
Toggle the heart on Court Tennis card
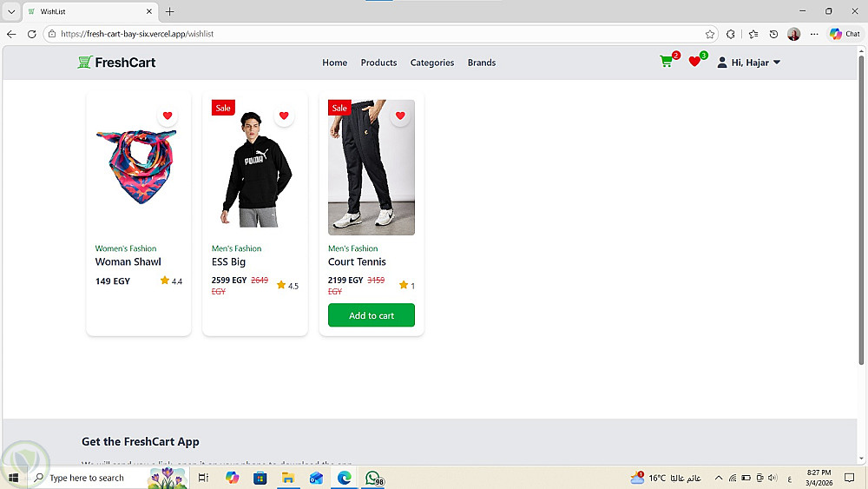tap(400, 116)
